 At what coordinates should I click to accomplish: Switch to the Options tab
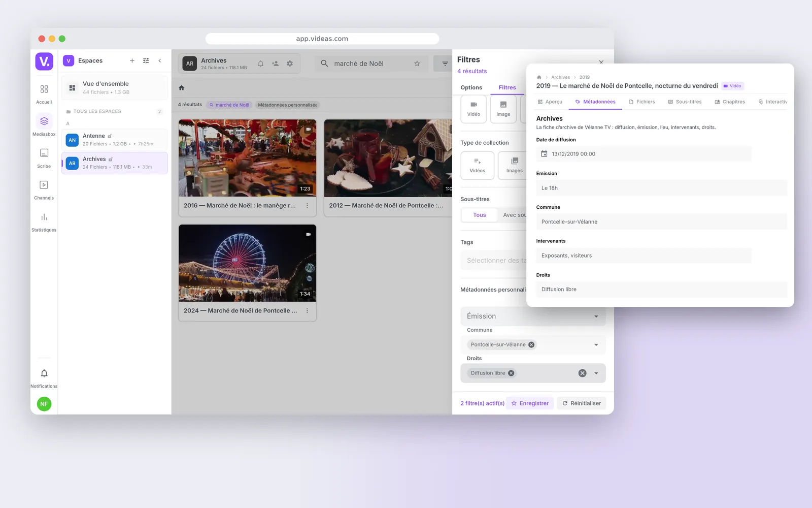click(x=471, y=87)
